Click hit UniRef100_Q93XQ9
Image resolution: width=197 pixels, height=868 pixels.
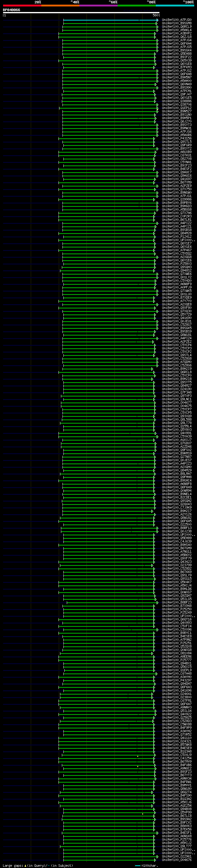[177, 416]
